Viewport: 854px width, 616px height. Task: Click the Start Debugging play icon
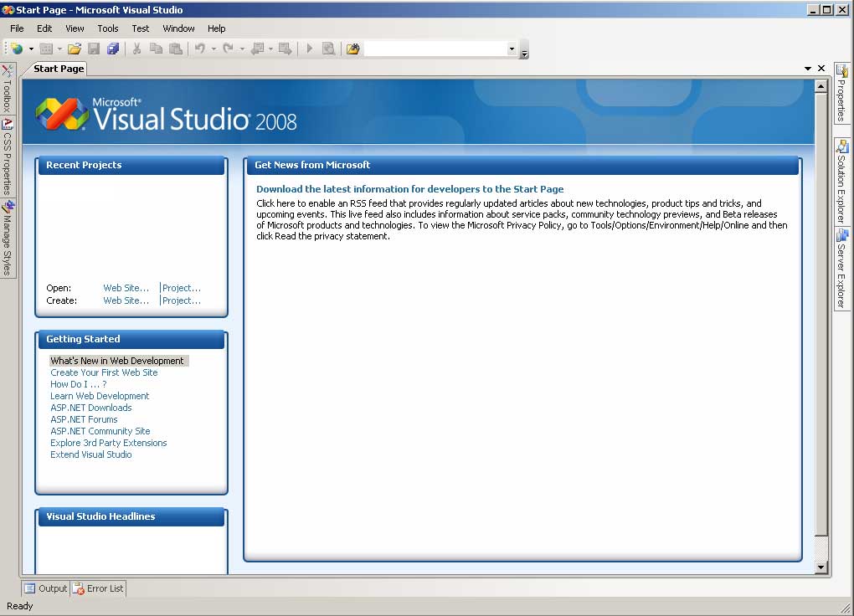click(309, 49)
